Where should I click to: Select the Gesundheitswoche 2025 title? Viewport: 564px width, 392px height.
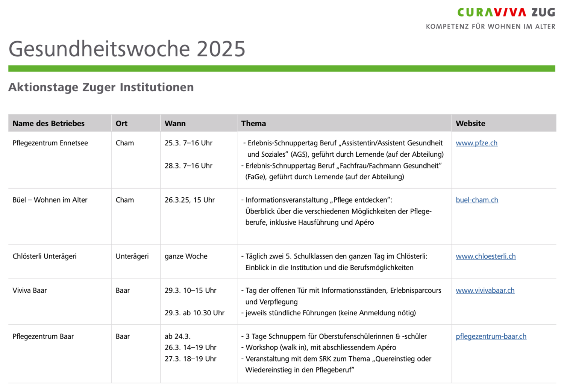point(127,49)
